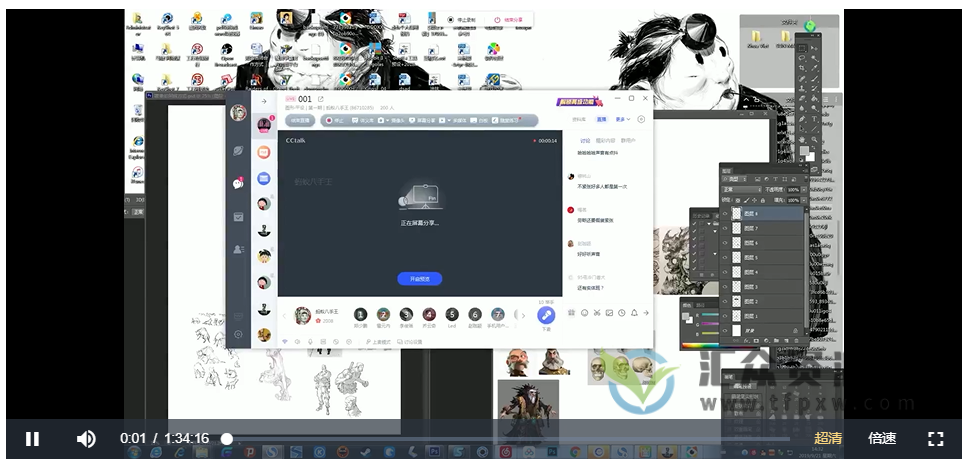Open the 超清 quality selector

coord(828,439)
